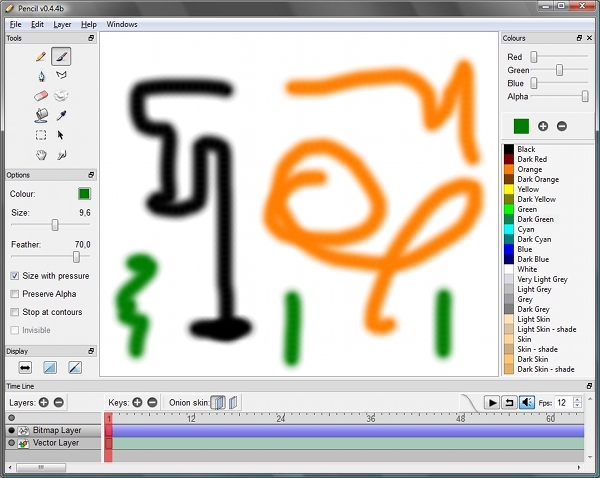Toggle Bitmap Layer visibility dot
This screenshot has width=600, height=478.
coord(11,430)
